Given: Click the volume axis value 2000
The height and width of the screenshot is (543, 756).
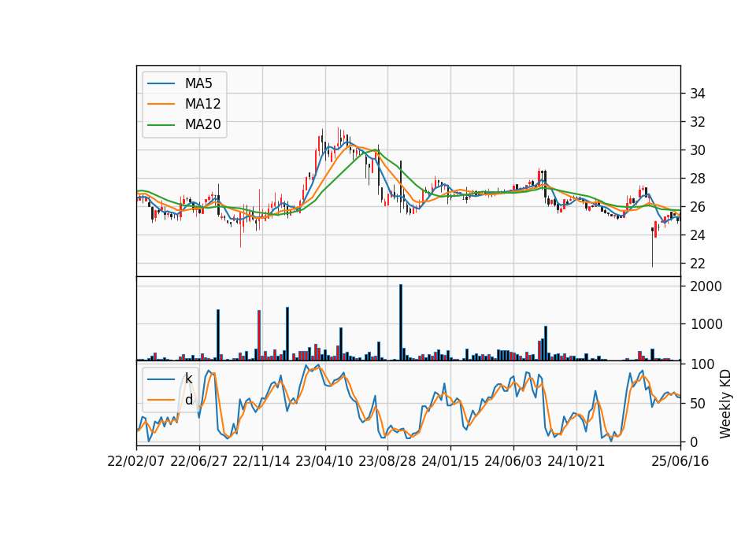Looking at the screenshot, I should tap(706, 286).
